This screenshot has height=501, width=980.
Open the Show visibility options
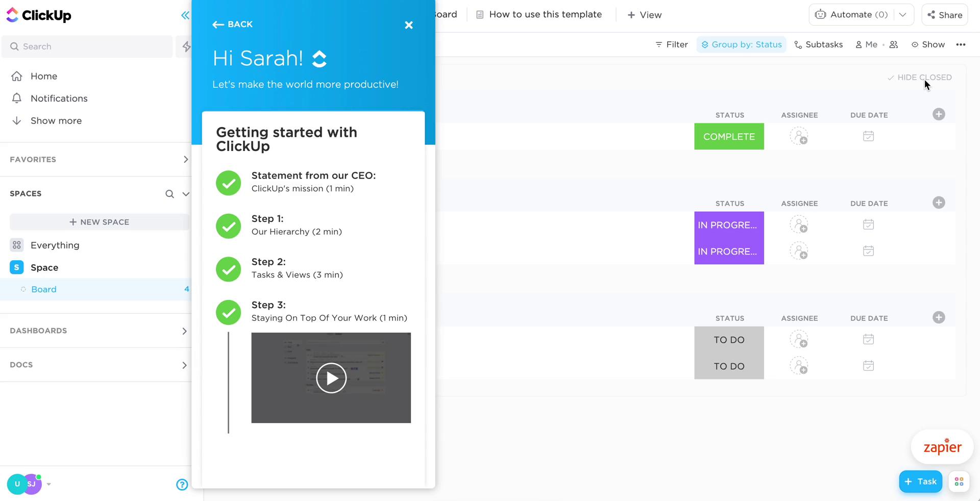pyautogui.click(x=928, y=44)
